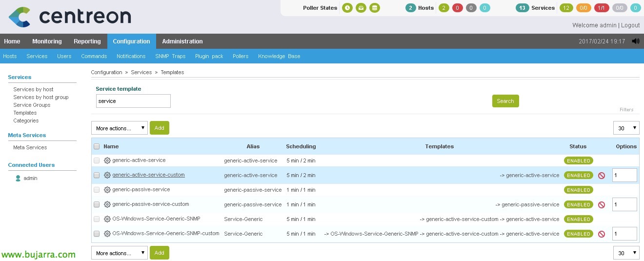Disable the generic-active-service-custom template via red icon

[602, 176]
